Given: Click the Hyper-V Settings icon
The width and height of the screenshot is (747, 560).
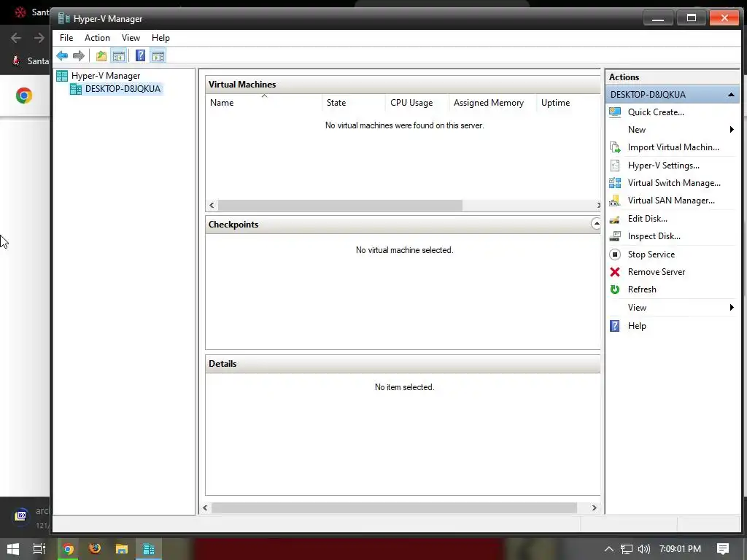Looking at the screenshot, I should coord(615,166).
